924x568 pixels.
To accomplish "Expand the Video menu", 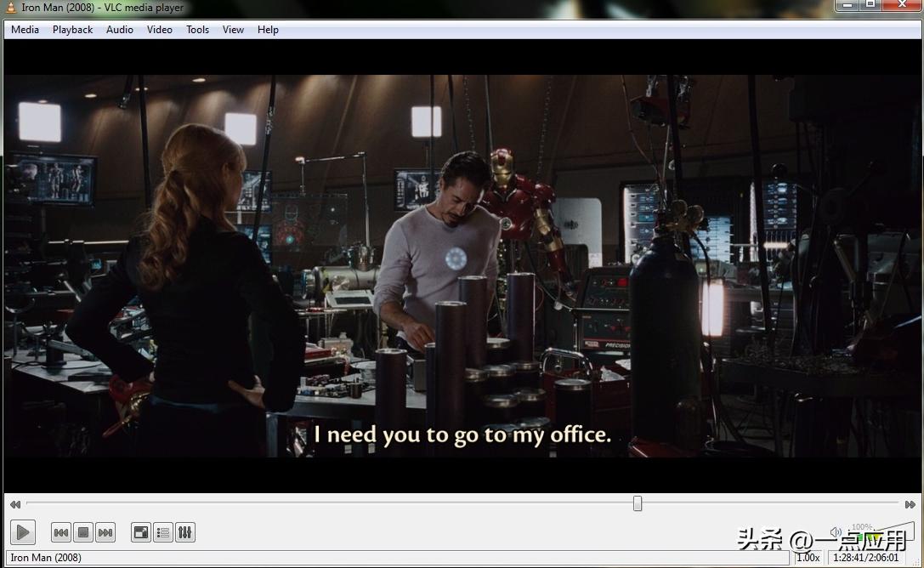I will tap(159, 30).
